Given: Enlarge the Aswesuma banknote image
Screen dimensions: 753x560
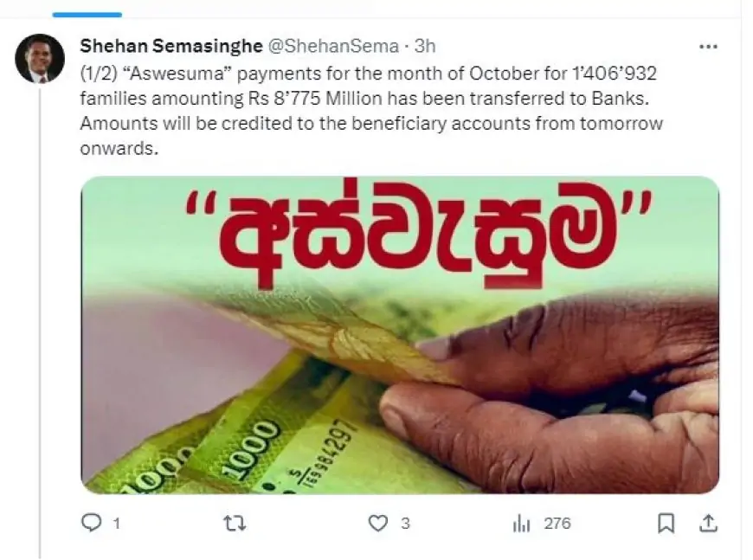Looking at the screenshot, I should [400, 335].
